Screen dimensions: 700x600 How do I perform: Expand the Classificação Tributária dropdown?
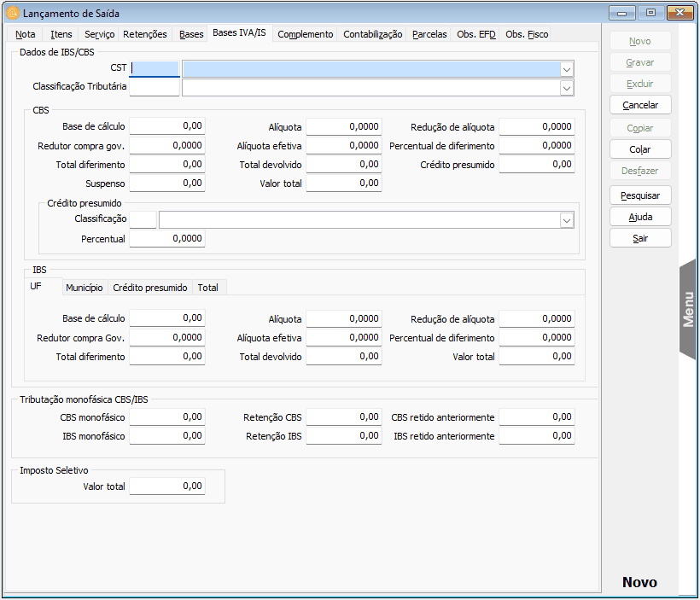click(x=566, y=88)
